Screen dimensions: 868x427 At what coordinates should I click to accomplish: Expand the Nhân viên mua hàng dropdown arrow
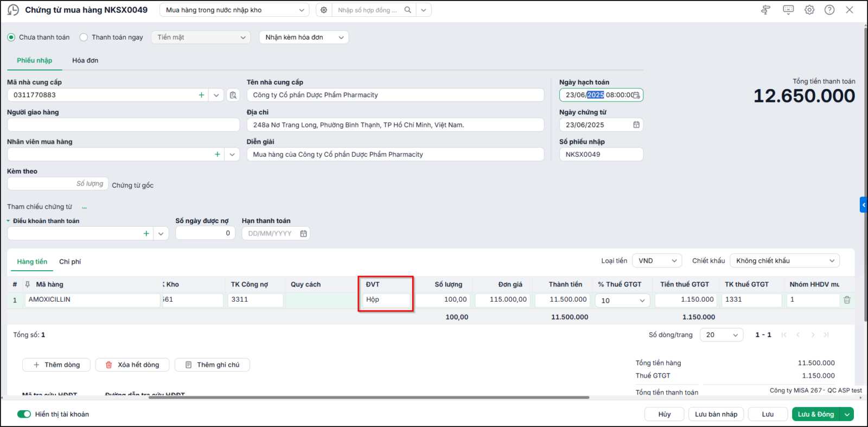point(232,154)
